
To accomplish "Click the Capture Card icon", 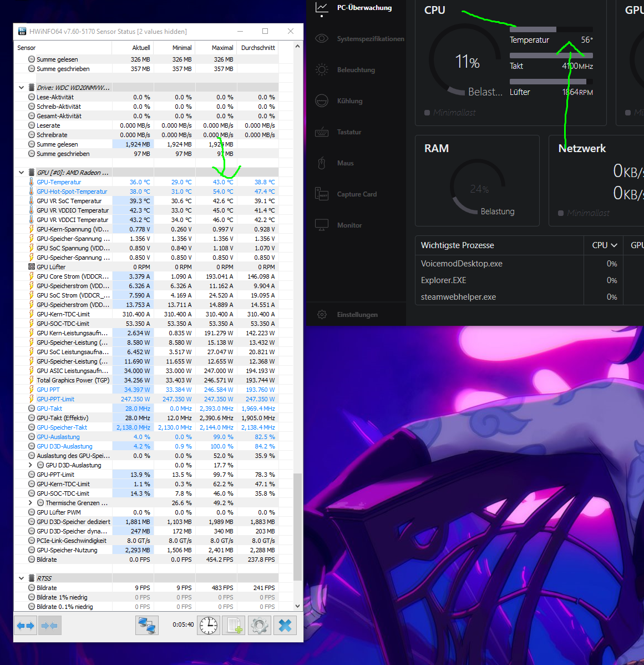I will (x=322, y=194).
